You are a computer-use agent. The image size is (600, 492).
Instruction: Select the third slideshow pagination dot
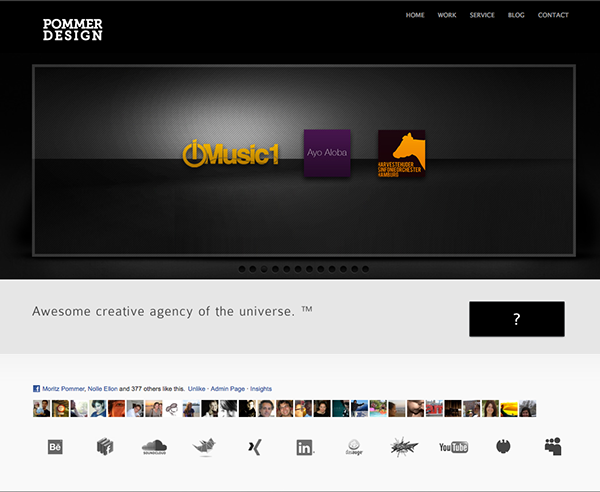(x=264, y=269)
